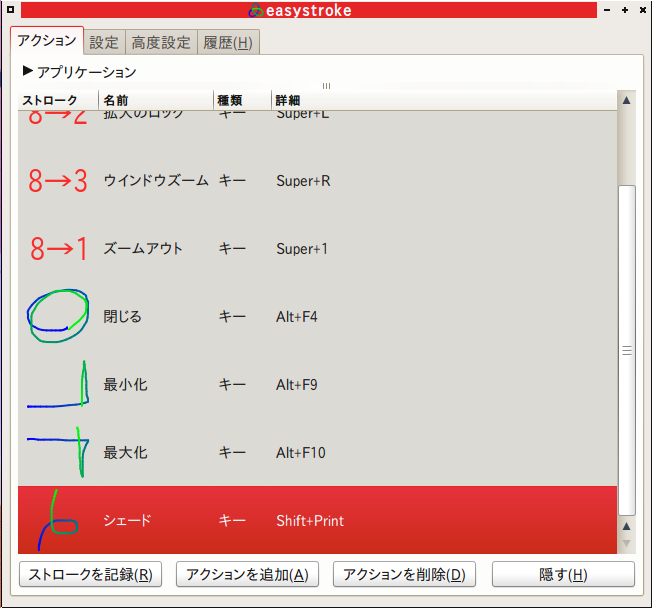Select the 閉じる action name

122,317
